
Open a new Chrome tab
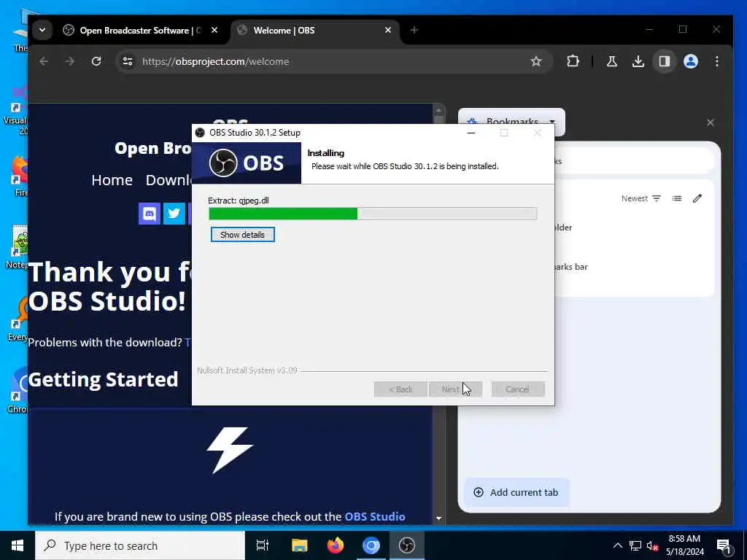click(414, 30)
